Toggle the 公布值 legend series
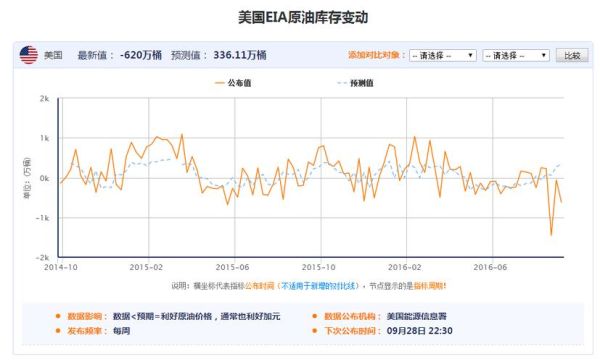The width and height of the screenshot is (600, 362). point(233,83)
